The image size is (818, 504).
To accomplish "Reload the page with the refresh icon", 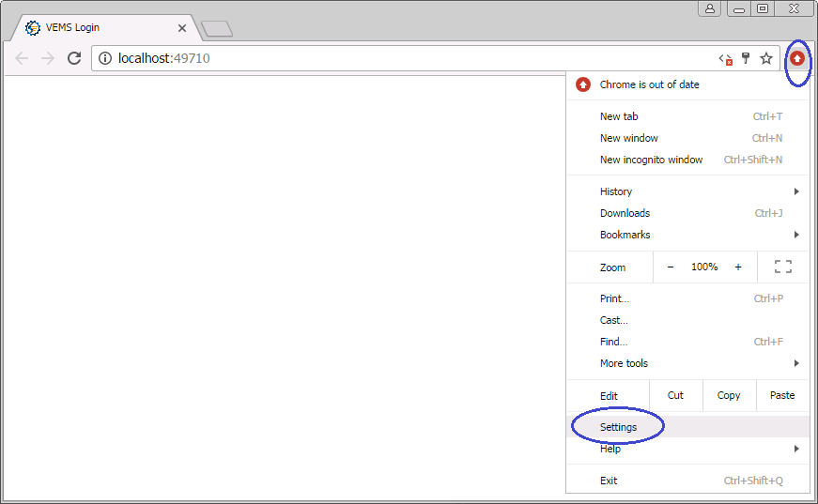I will tap(74, 58).
